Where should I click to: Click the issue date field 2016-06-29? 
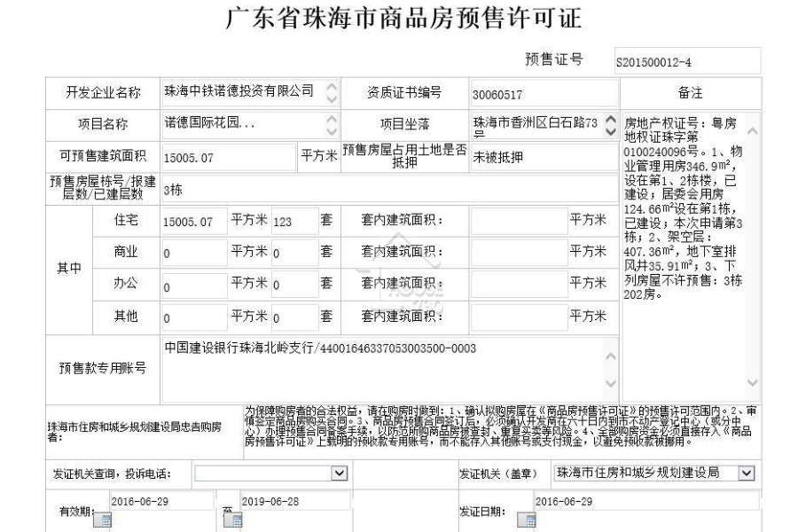click(645, 502)
